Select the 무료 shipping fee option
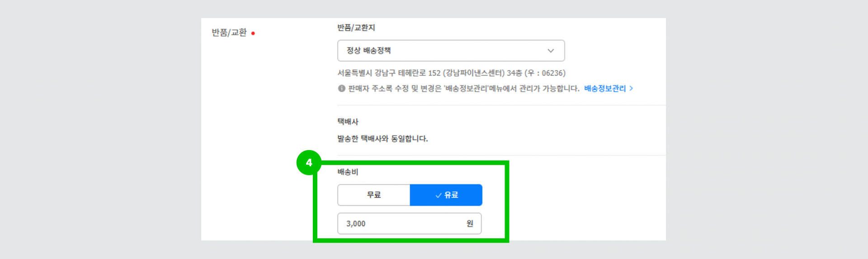The height and width of the screenshot is (259, 868). coord(374,195)
